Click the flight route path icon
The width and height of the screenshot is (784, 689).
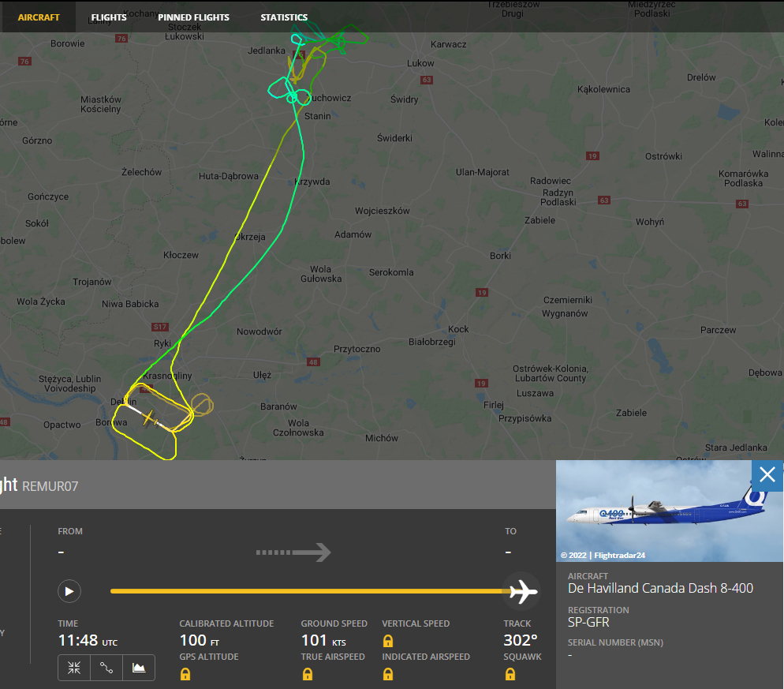(x=106, y=668)
